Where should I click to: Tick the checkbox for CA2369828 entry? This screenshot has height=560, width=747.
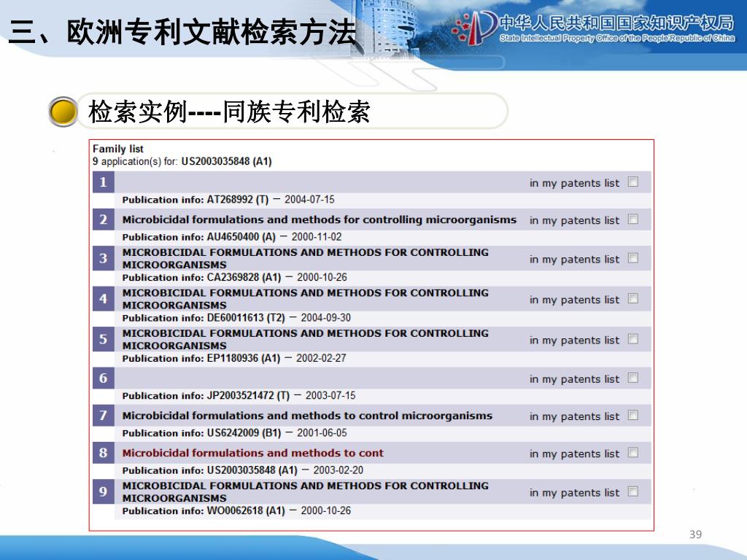(x=632, y=258)
